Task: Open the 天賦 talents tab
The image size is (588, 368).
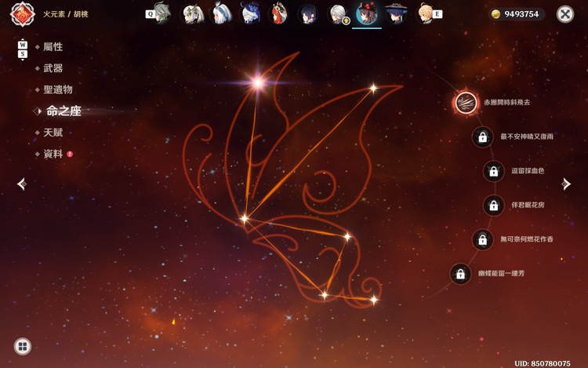Action: (53, 133)
